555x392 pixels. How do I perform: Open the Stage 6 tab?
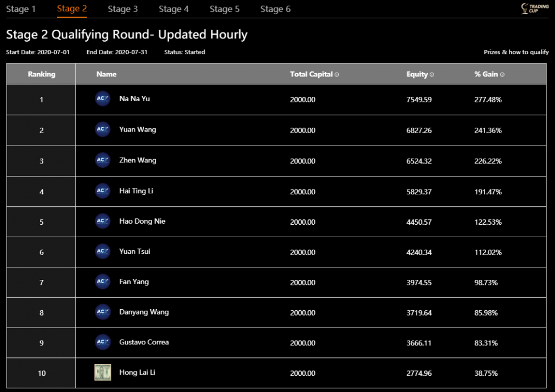275,9
